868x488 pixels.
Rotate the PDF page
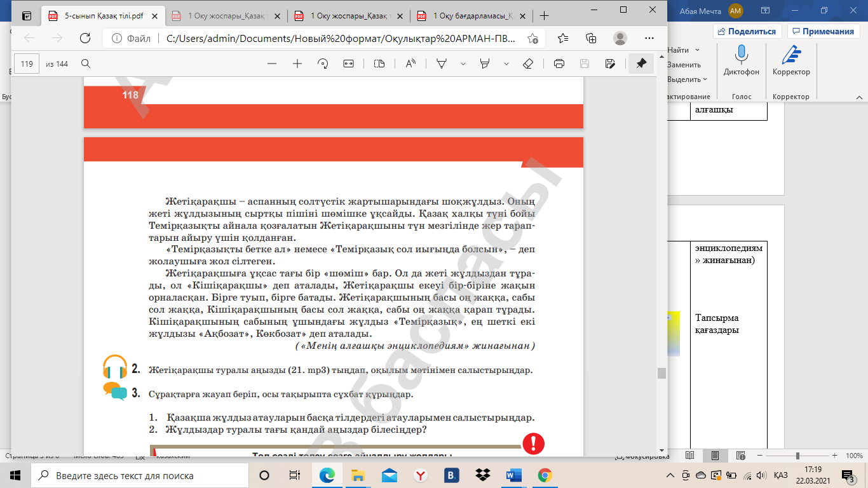pos(323,64)
